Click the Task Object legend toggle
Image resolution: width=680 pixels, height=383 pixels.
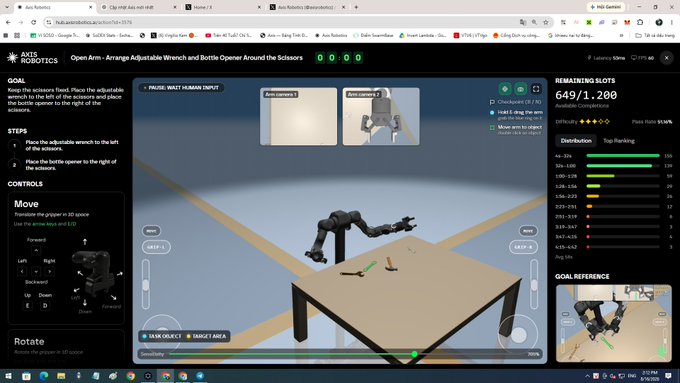(x=162, y=336)
